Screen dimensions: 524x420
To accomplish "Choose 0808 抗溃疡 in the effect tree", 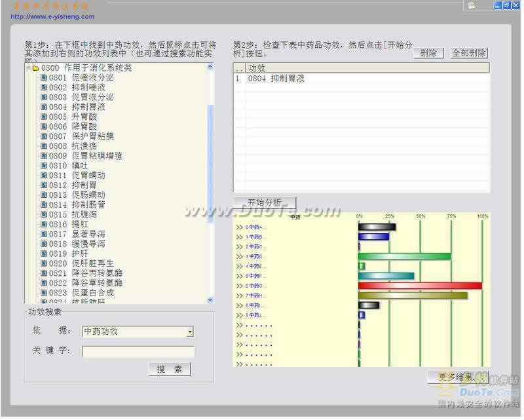I will tap(73, 146).
